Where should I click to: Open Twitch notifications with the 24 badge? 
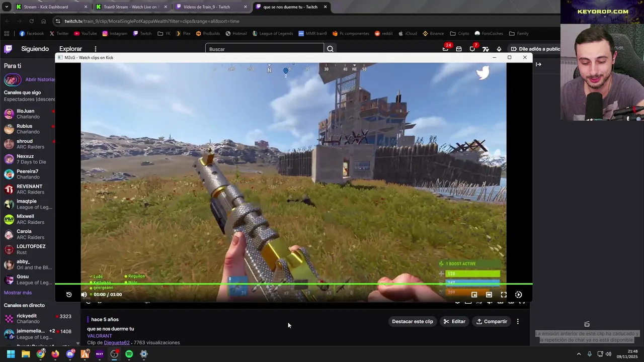point(445,49)
